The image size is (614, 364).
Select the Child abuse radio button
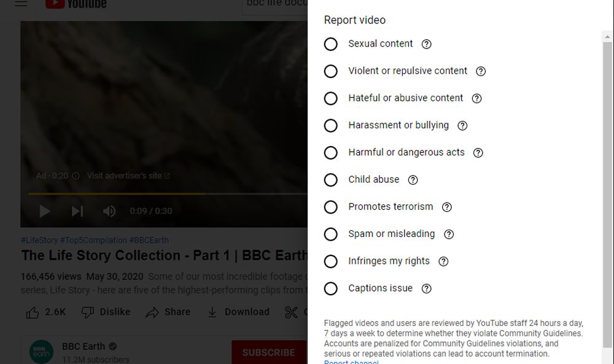pos(330,180)
